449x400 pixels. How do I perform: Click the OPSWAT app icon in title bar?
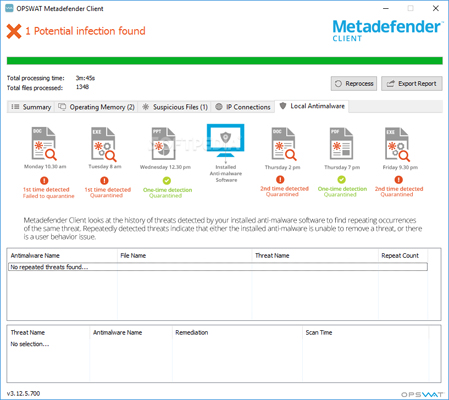coord(9,8)
